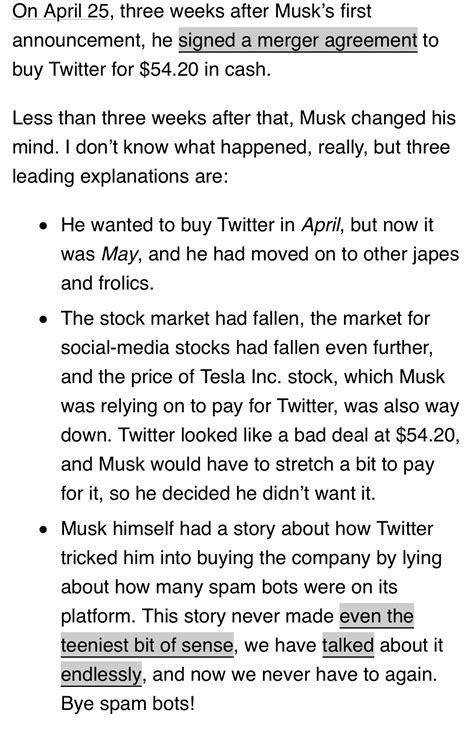Screen dimensions: 474x731
Task: Click "Less than three weeks" paragraph start
Action: pos(109,118)
